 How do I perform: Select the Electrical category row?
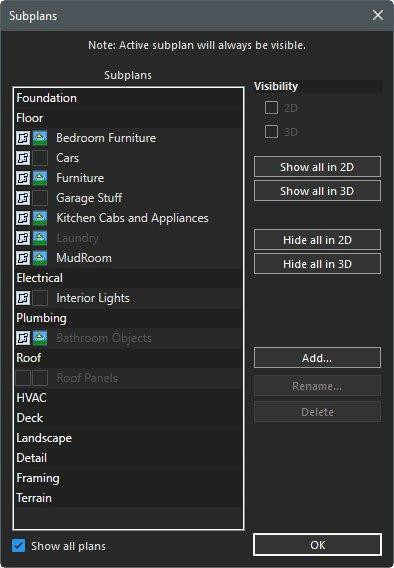click(x=129, y=278)
